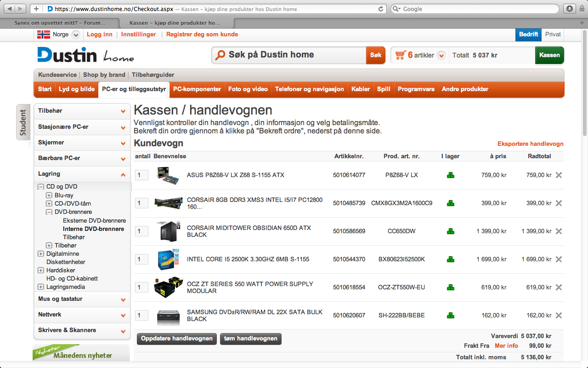Image resolution: width=588 pixels, height=368 pixels.
Task: Collapse CD og DVD tree node
Action: 41,187
